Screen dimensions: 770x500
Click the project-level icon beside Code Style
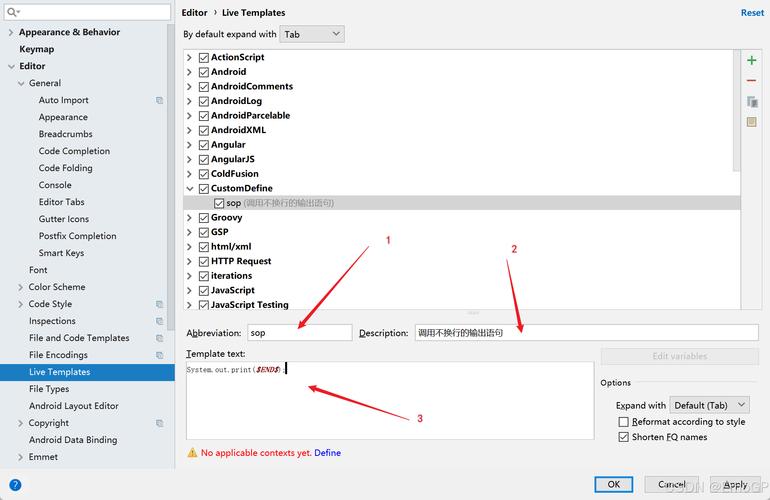click(159, 304)
